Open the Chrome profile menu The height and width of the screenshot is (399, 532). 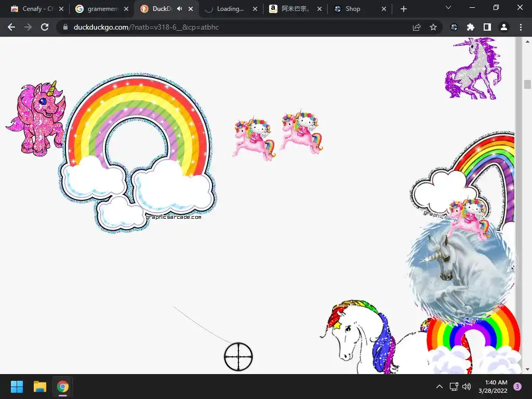(504, 27)
